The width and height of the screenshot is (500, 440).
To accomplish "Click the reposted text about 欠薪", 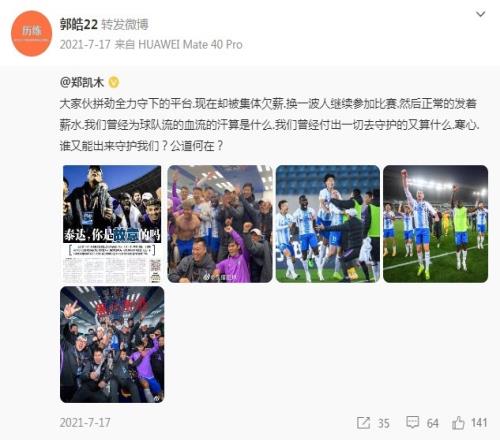I will pyautogui.click(x=270, y=125).
